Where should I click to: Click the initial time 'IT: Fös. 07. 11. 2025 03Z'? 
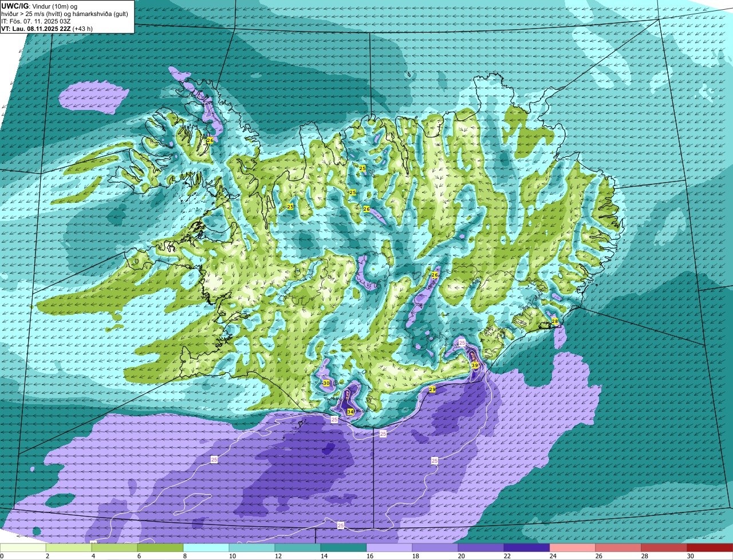pyautogui.click(x=36, y=21)
